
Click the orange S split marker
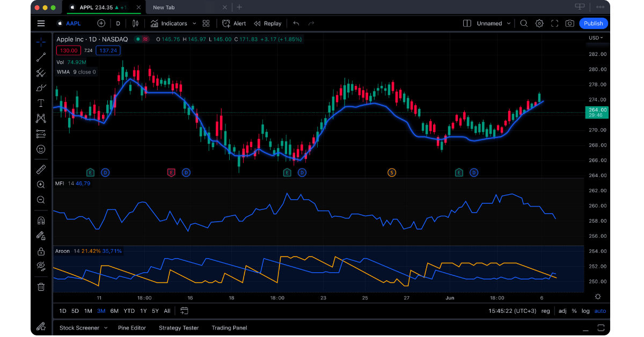(x=392, y=172)
